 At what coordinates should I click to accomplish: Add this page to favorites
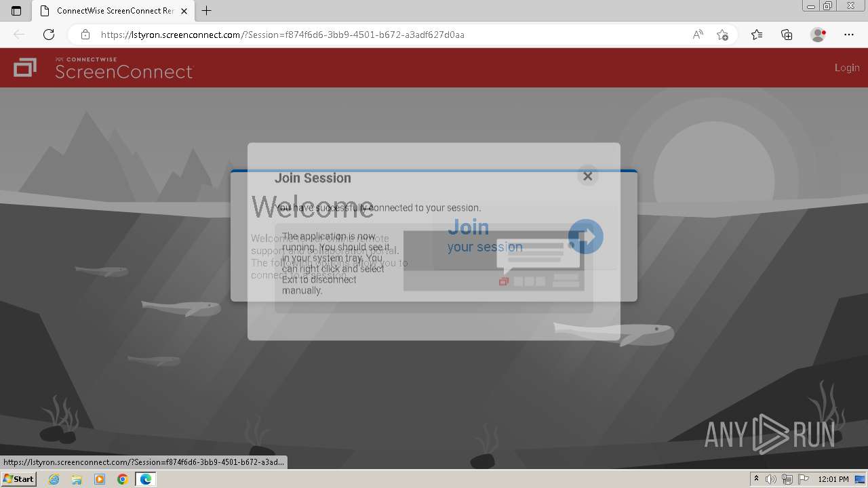tap(722, 35)
